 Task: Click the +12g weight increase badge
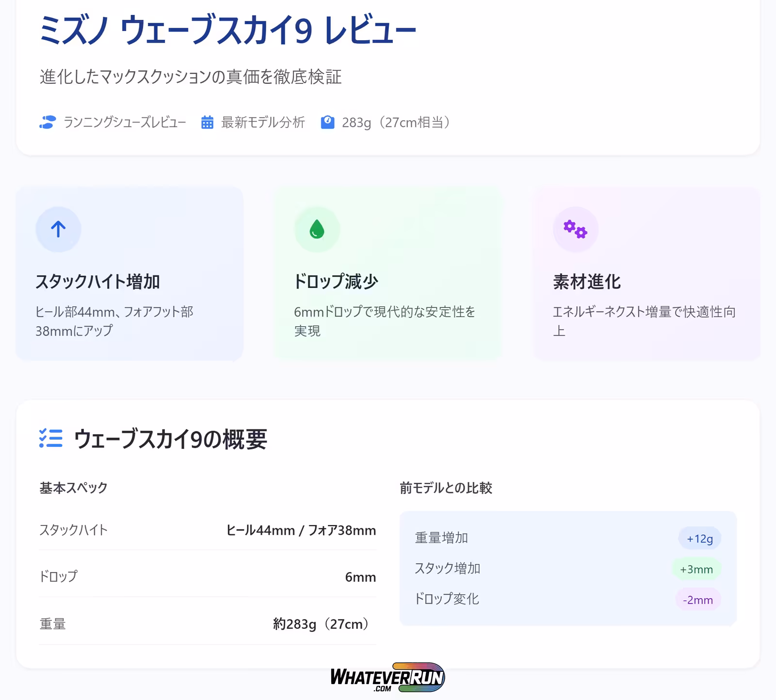(x=699, y=539)
